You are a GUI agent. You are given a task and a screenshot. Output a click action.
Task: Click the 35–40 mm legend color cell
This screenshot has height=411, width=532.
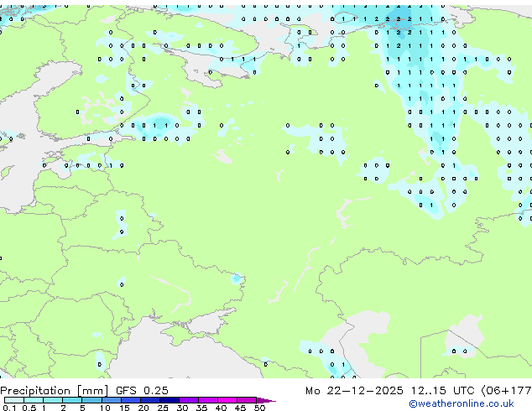tap(207, 400)
